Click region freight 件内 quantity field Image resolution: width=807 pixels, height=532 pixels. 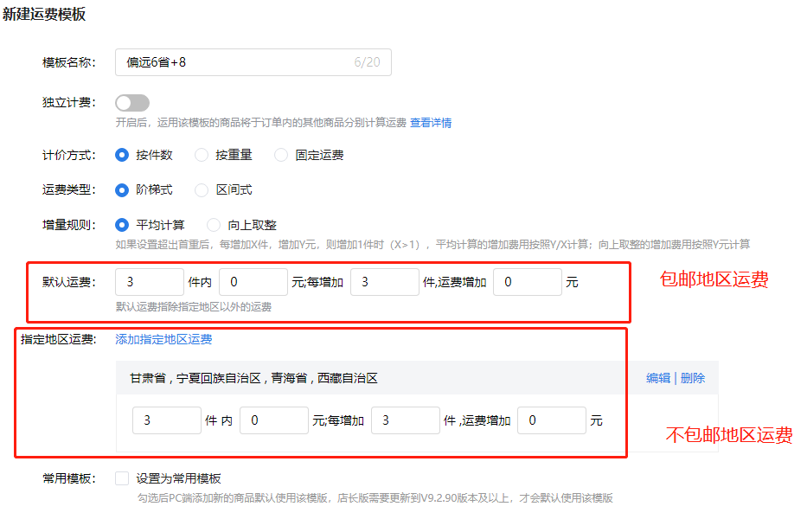[167, 420]
